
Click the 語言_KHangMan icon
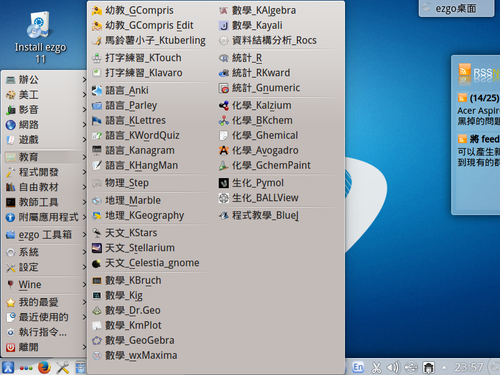(97, 165)
